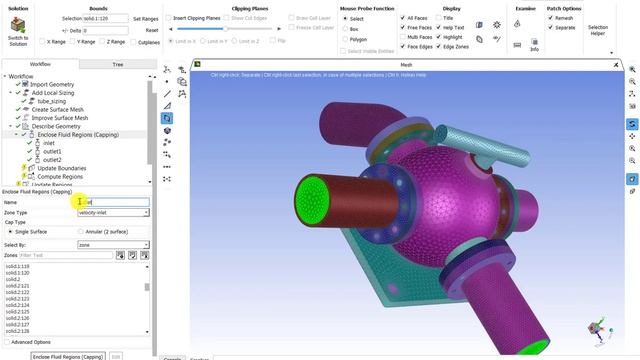Viewport: 640px width, 360px height.
Task: Collapse the Add Local Sizing node
Action: click(11, 93)
